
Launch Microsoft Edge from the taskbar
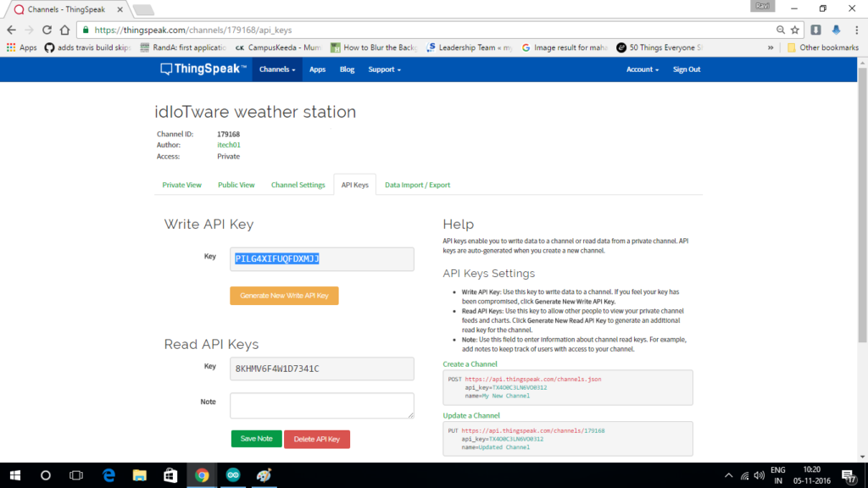click(108, 475)
